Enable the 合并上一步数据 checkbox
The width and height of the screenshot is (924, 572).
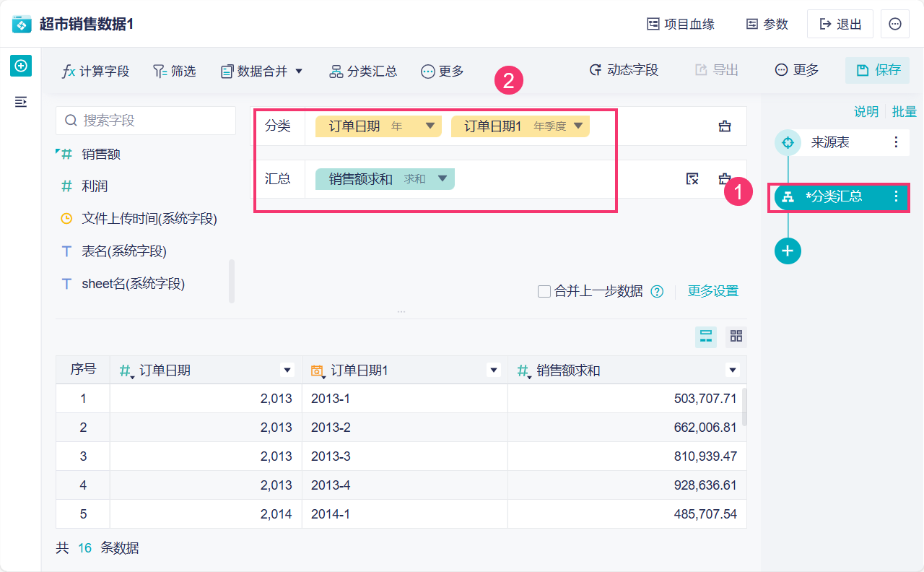pyautogui.click(x=545, y=292)
